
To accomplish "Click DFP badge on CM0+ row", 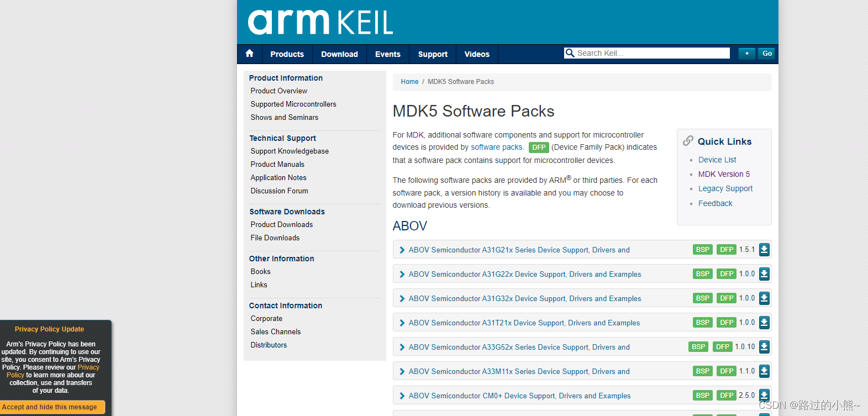I will [727, 396].
